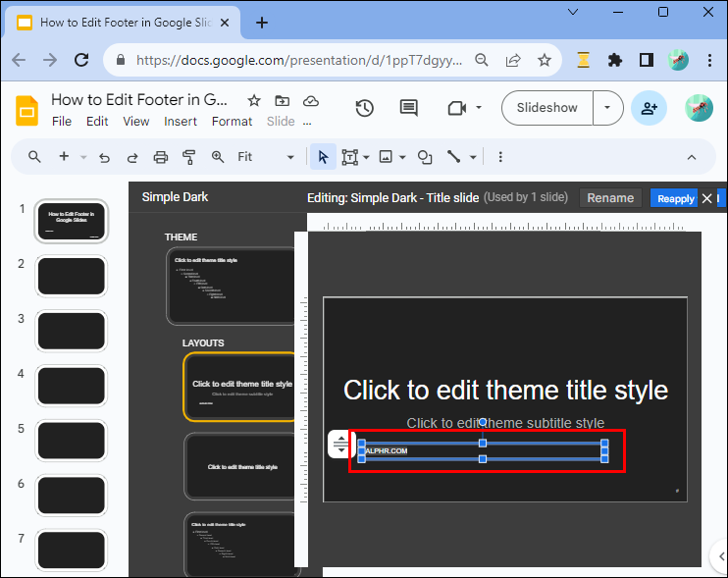Screen dimensions: 728x578
Task: Click the Insert image icon
Action: (386, 157)
